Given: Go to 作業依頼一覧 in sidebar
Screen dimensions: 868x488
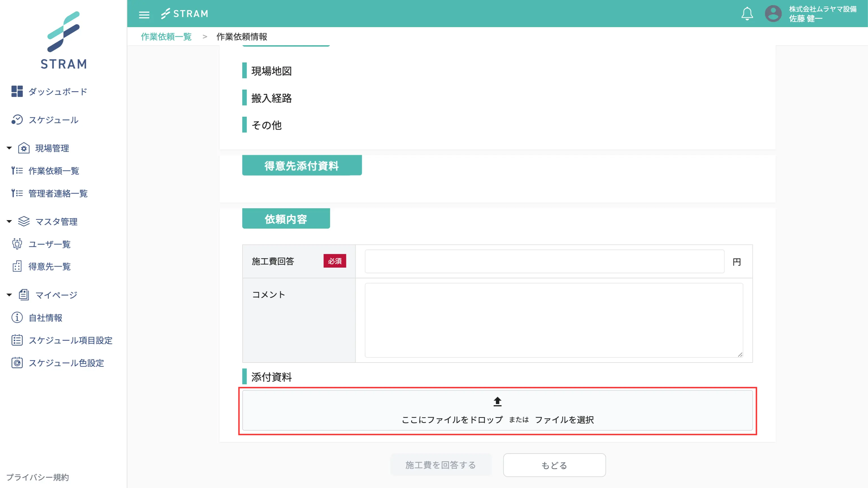Looking at the screenshot, I should [x=53, y=170].
